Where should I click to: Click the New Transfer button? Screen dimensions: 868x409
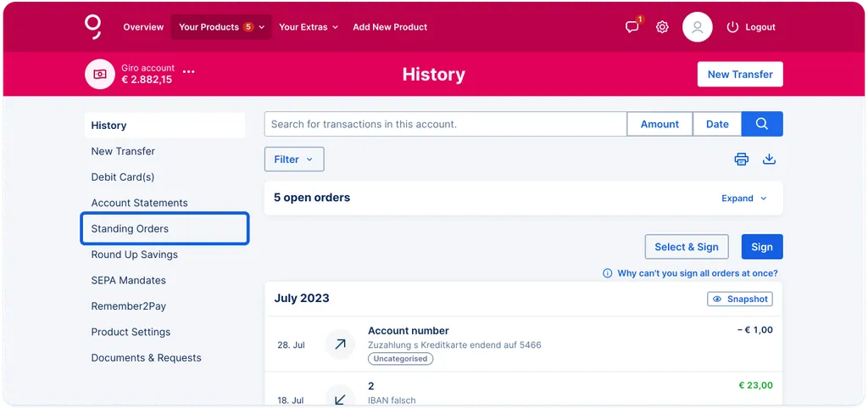[740, 75]
